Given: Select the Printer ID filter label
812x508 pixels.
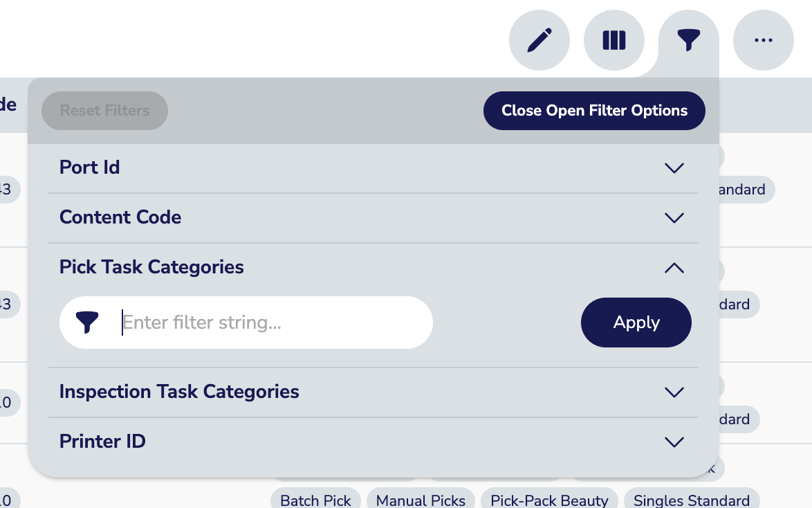Looking at the screenshot, I should click(102, 442).
